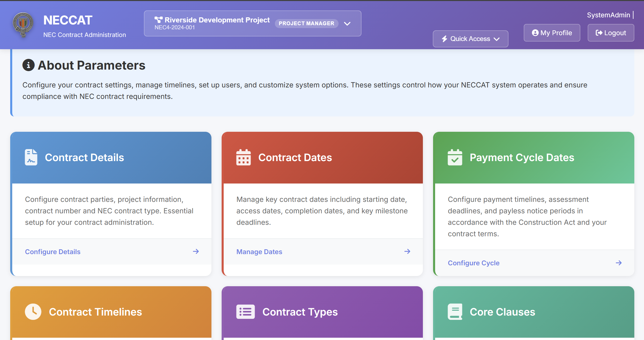Click the Manage Dates link

click(259, 252)
